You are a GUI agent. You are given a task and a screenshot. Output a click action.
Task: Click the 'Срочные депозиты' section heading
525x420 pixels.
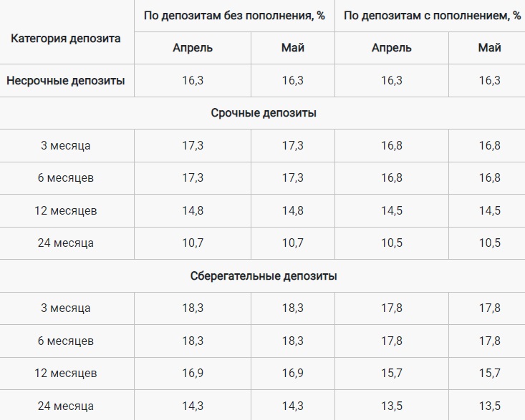tap(264, 113)
